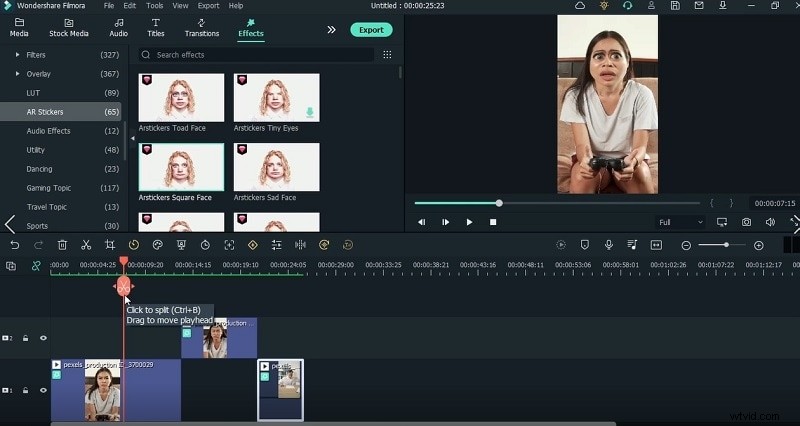The image size is (800, 426).
Task: Record voiceover with microphone icon
Action: point(609,245)
